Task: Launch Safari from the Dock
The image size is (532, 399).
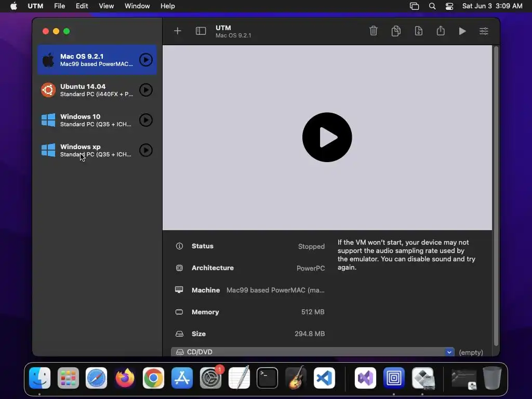Action: [96, 378]
